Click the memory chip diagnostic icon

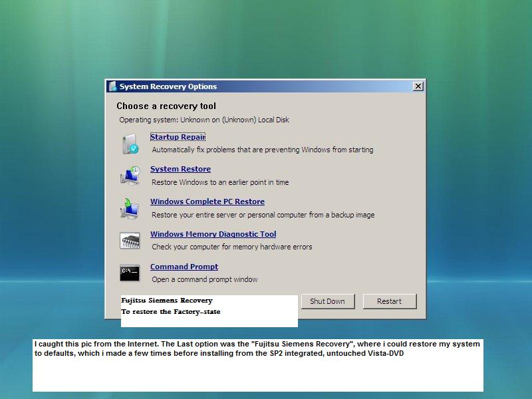click(x=130, y=241)
